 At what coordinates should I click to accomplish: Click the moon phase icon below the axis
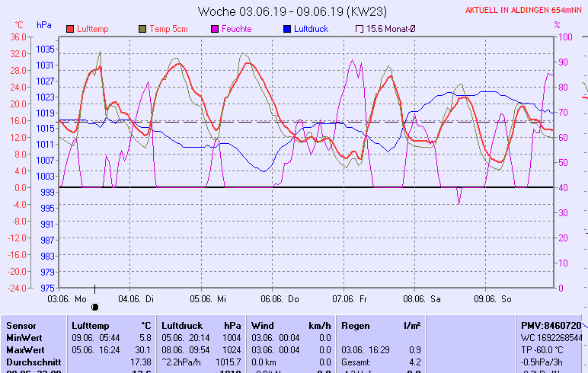(95, 307)
